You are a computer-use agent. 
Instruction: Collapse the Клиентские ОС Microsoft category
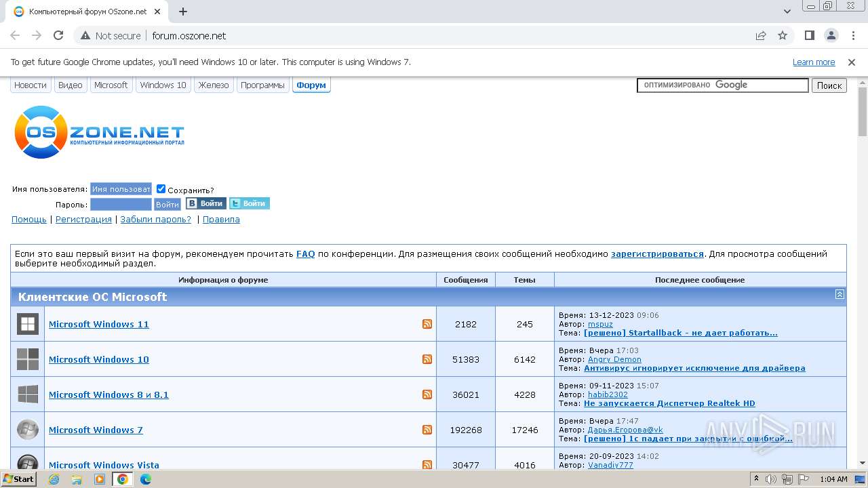pyautogui.click(x=840, y=294)
